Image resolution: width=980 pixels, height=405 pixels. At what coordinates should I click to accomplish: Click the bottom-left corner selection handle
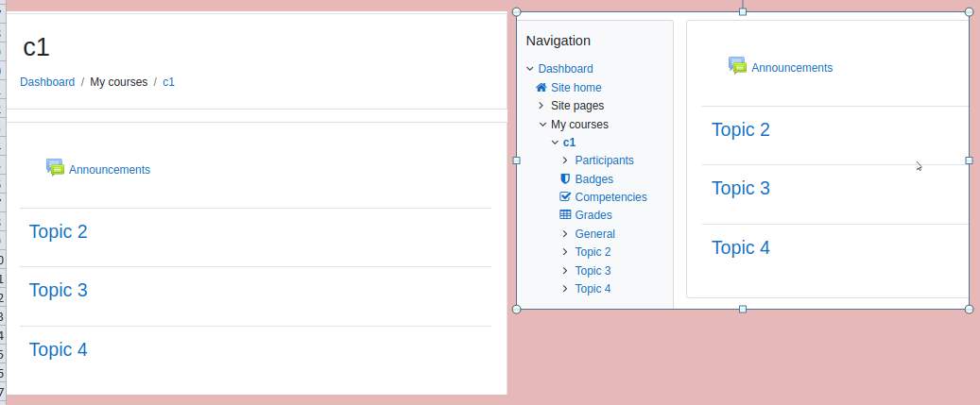coord(516,309)
